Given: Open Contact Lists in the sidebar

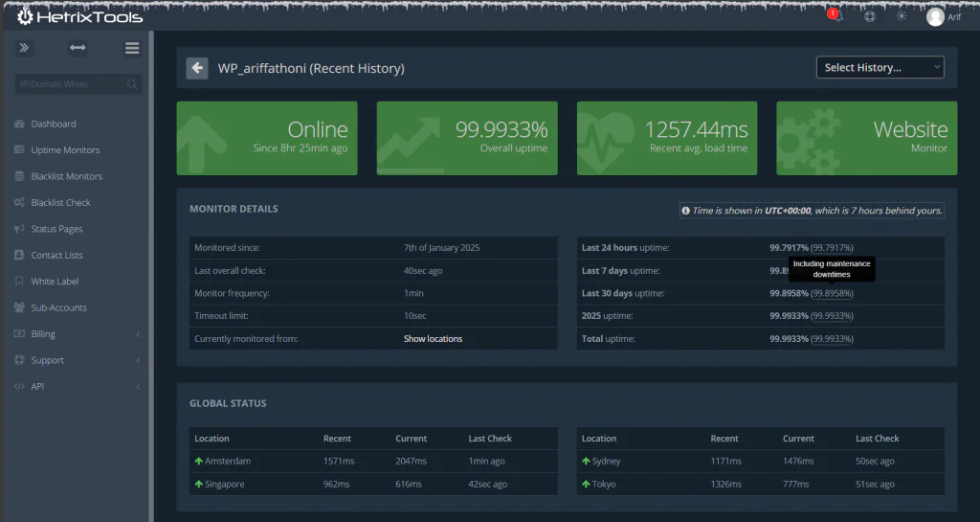Looking at the screenshot, I should (56, 255).
